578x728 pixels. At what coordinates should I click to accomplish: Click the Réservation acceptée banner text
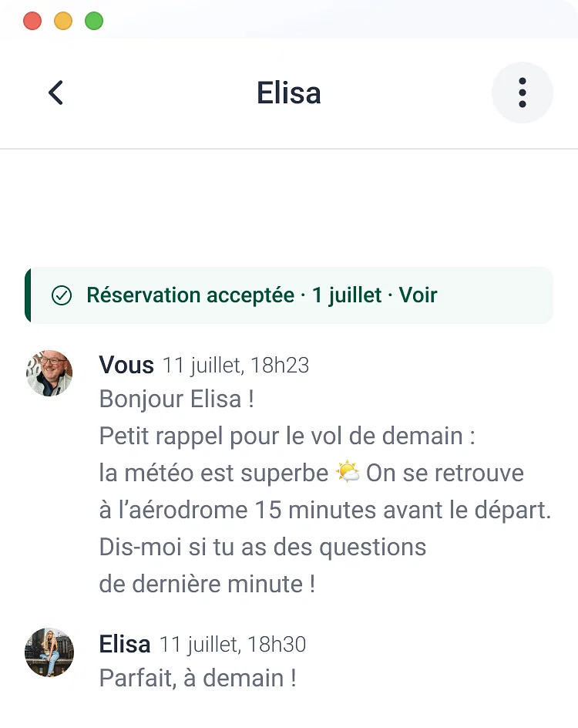[190, 295]
